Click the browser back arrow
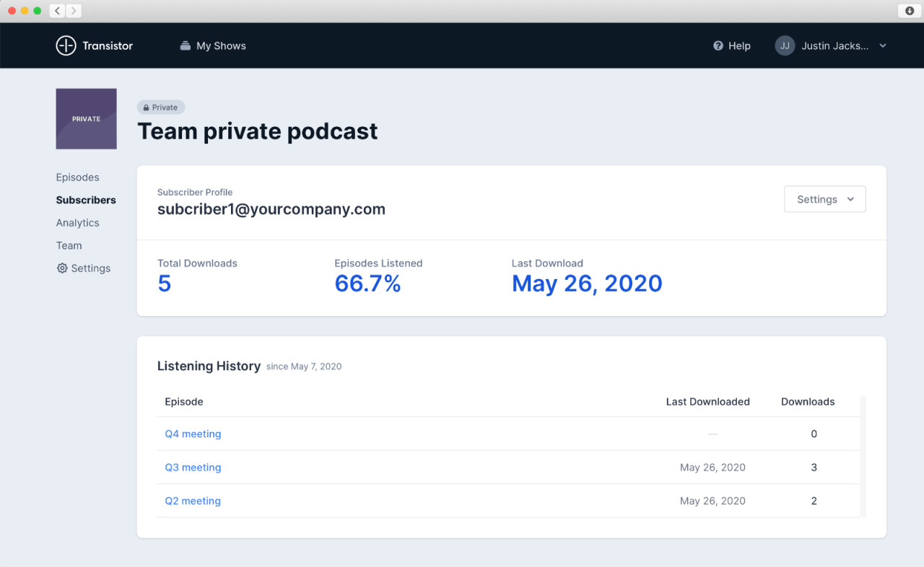924x567 pixels. tap(56, 11)
